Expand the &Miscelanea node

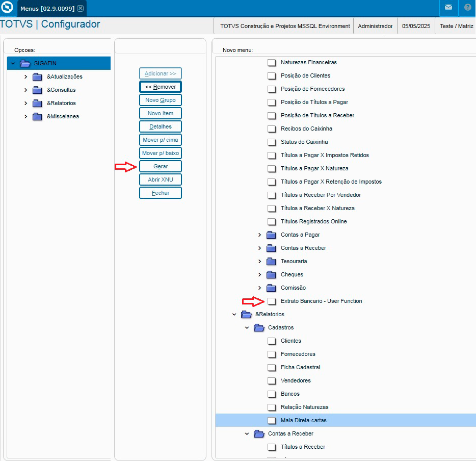point(25,117)
